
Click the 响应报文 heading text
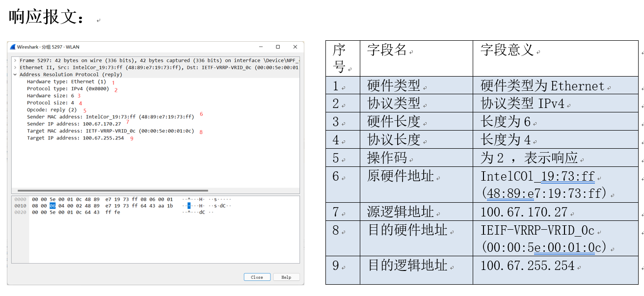tap(47, 17)
